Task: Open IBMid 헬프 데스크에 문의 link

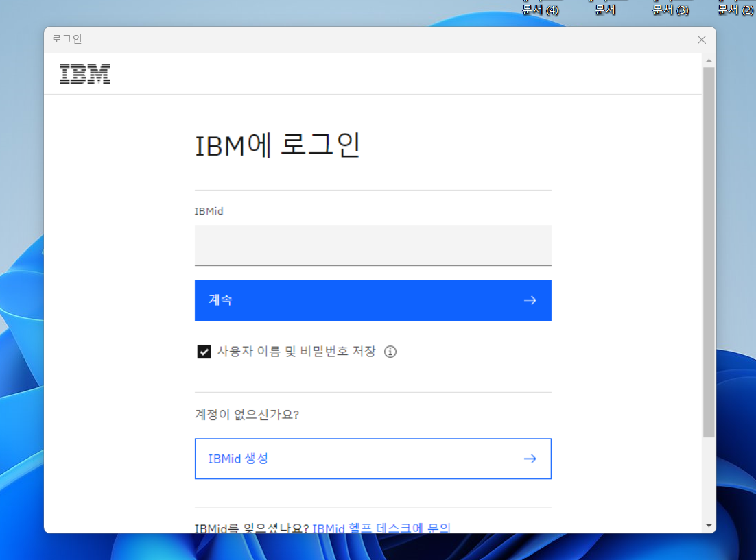Action: tap(381, 527)
